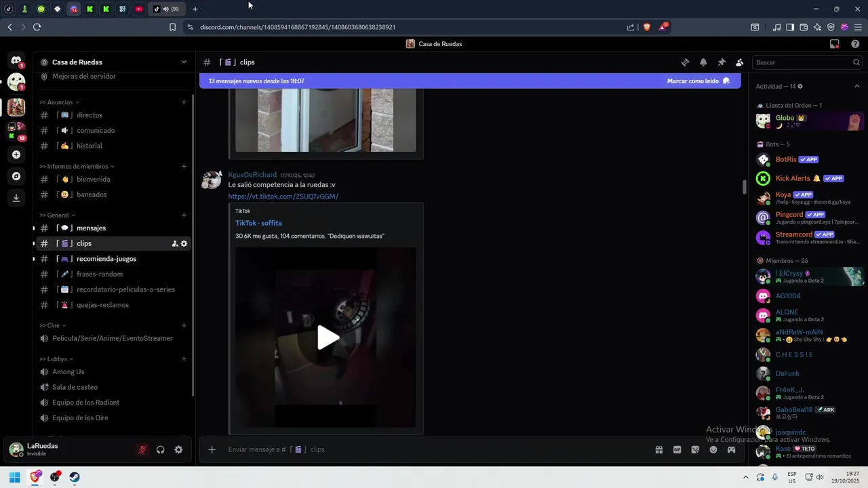
Task: Play the TikTok soffita embedded video
Action: coord(328,338)
